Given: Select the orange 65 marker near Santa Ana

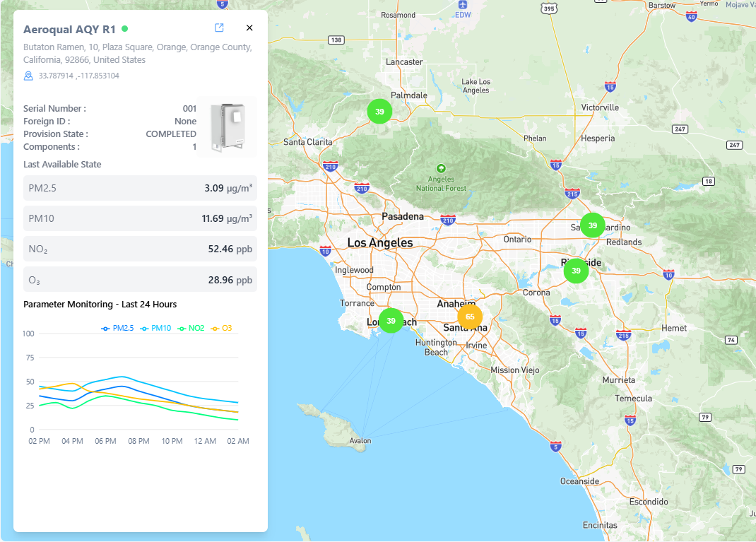Looking at the screenshot, I should tap(470, 317).
